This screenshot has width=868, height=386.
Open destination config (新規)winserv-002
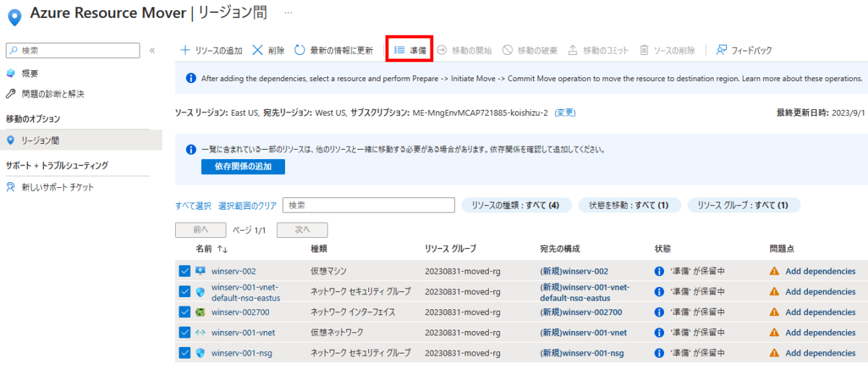[x=574, y=271]
